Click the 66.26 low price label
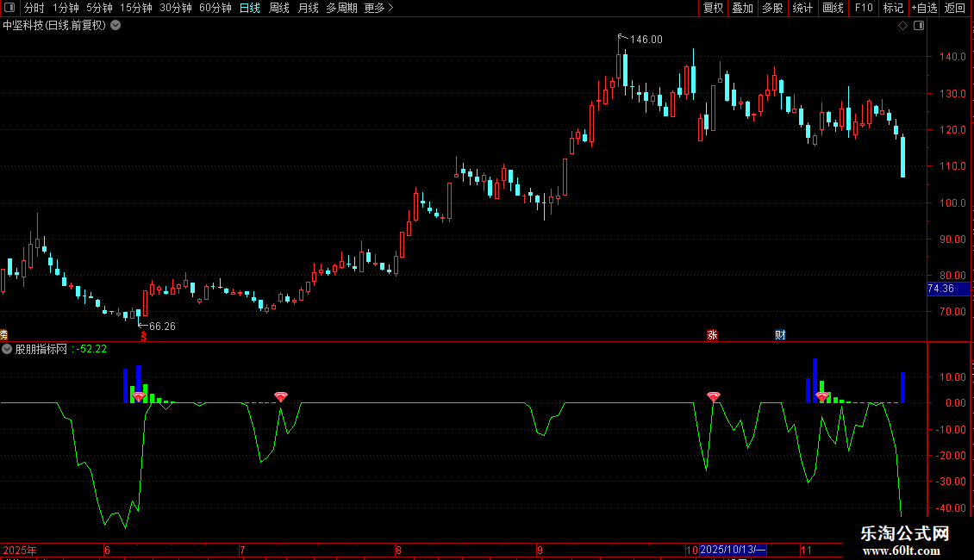The image size is (974, 560). pyautogui.click(x=162, y=327)
